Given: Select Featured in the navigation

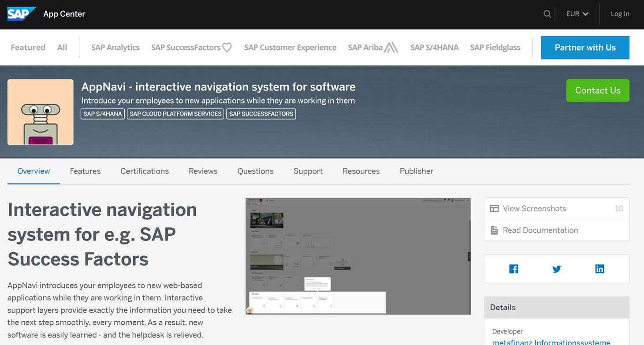Looking at the screenshot, I should point(28,48).
